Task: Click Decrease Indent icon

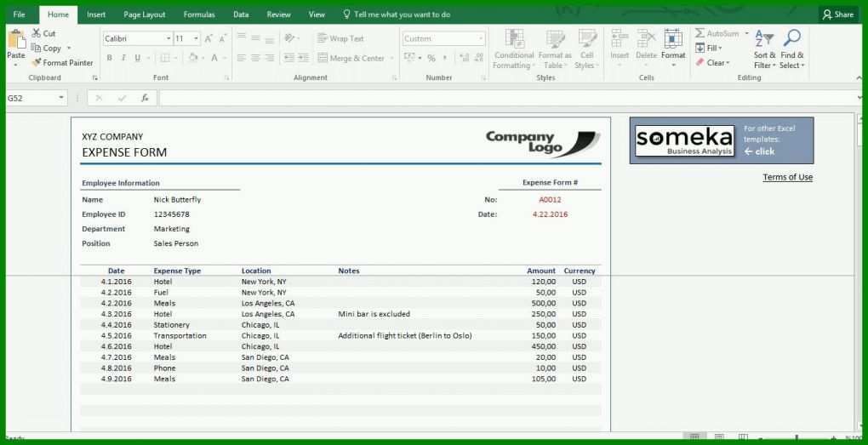Action: pyautogui.click(x=289, y=58)
